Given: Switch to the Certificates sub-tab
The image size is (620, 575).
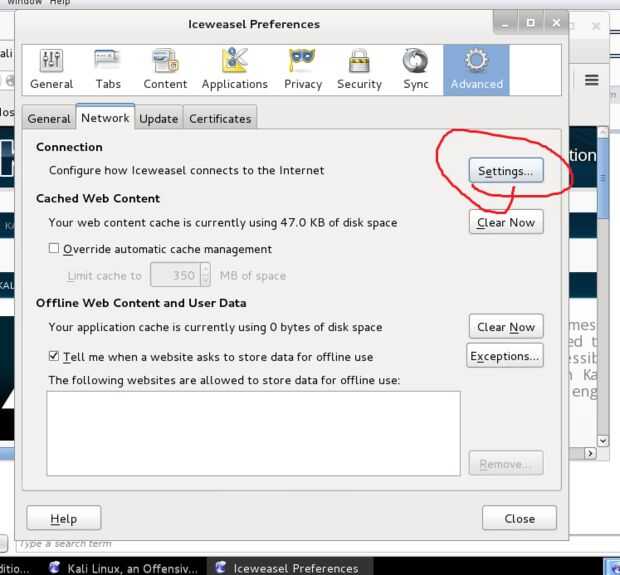Looking at the screenshot, I should click(220, 118).
